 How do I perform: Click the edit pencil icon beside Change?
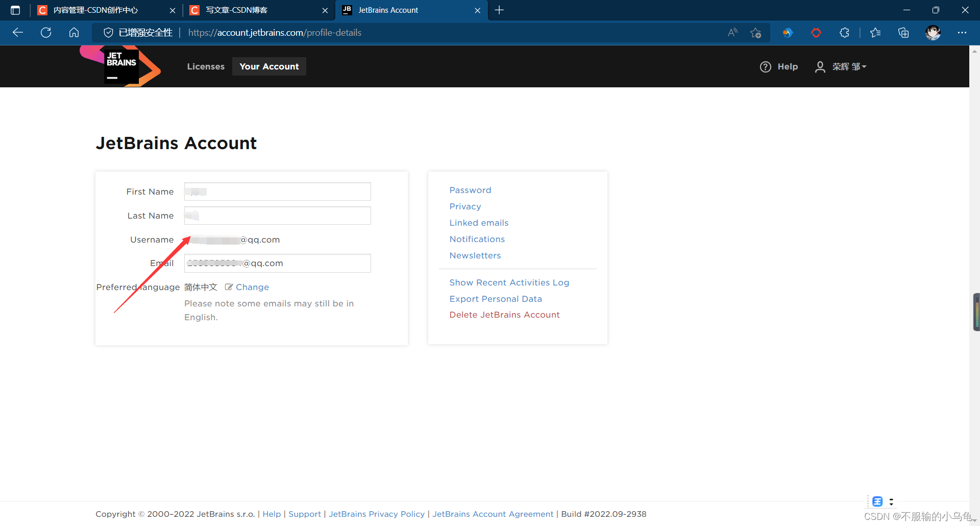click(x=229, y=287)
